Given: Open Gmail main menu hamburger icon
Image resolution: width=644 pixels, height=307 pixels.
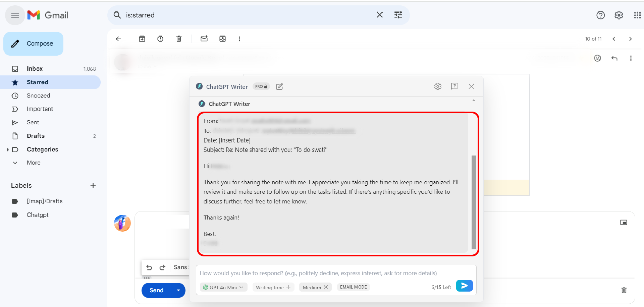Looking at the screenshot, I should point(15,15).
